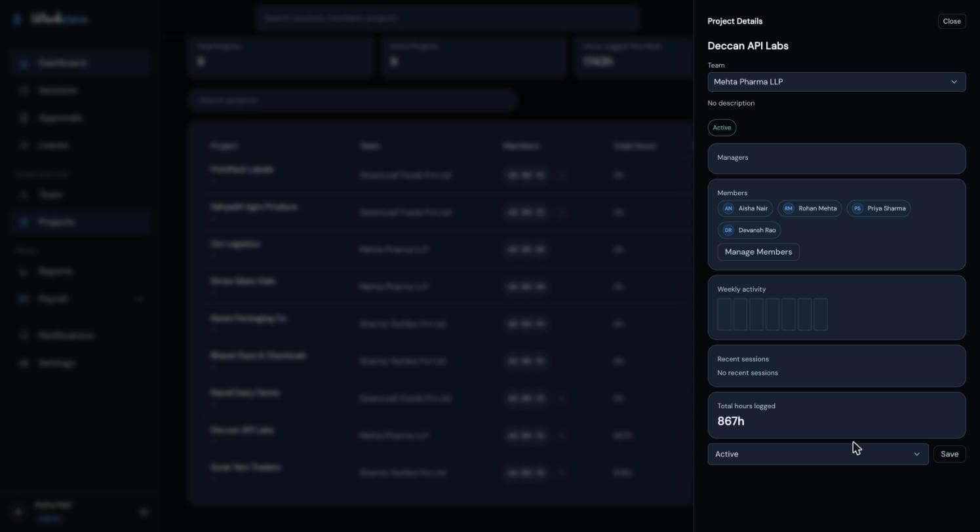This screenshot has height=532, width=980.
Task: Click the Recent sessions heading
Action: pos(743,359)
